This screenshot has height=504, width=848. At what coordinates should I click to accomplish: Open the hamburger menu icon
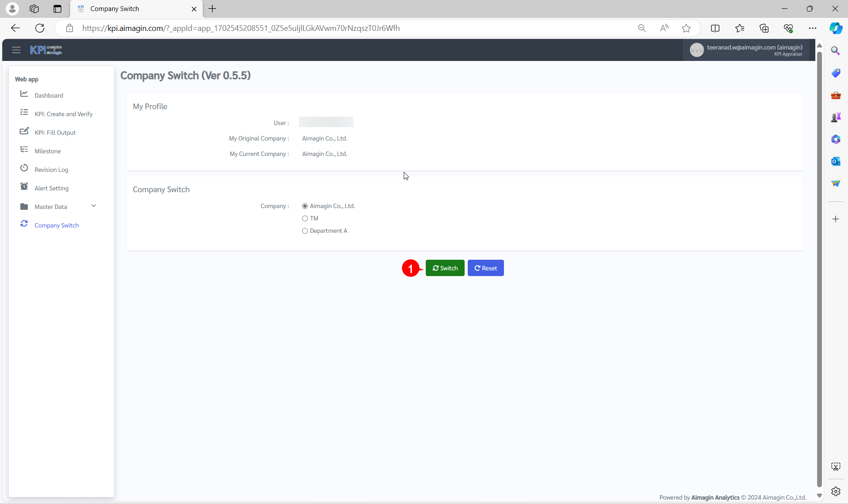[16, 50]
